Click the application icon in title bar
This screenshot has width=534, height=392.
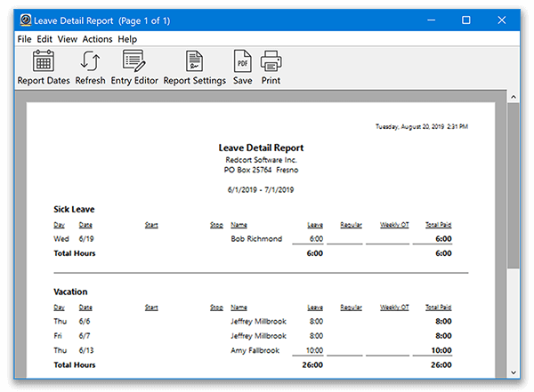[x=26, y=20]
